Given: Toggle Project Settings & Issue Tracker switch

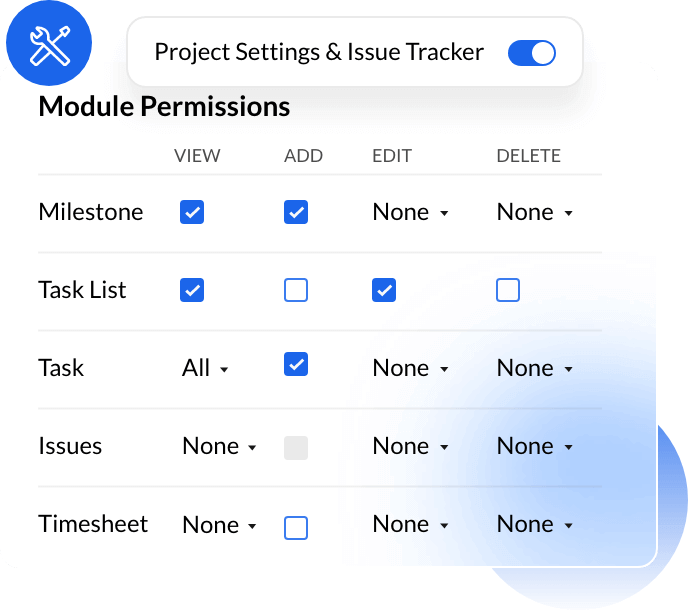Looking at the screenshot, I should [x=531, y=53].
